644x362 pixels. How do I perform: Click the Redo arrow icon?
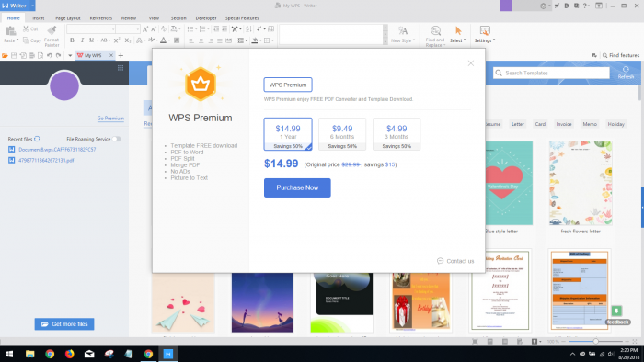point(58,55)
